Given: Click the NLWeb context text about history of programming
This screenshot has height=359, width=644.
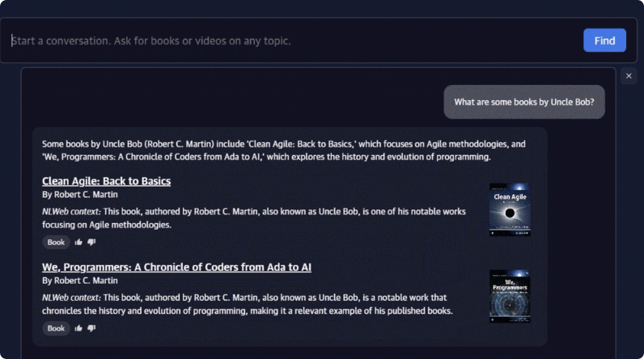Looking at the screenshot, I should 248,304.
